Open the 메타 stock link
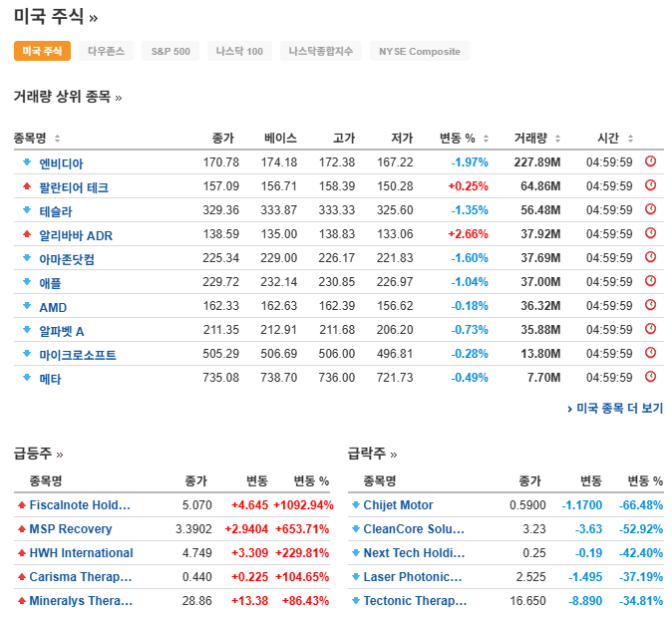Image resolution: width=672 pixels, height=618 pixels. 50,379
